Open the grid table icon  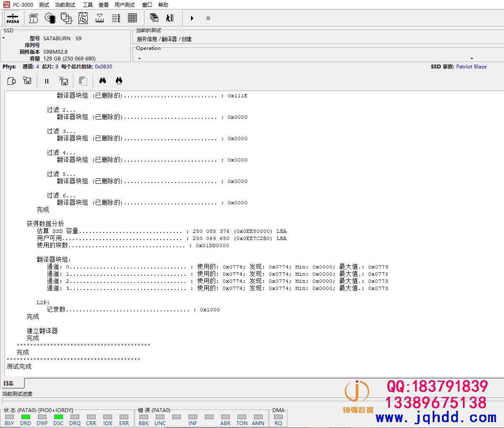[x=133, y=18]
